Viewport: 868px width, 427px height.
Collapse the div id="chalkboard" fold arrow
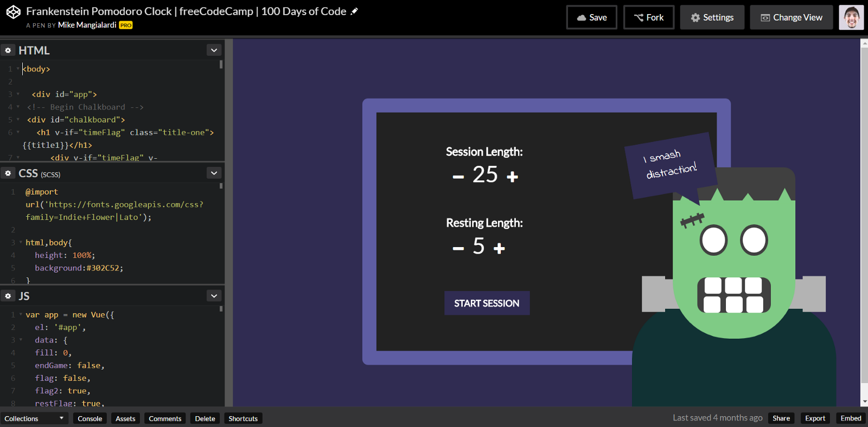coord(18,120)
